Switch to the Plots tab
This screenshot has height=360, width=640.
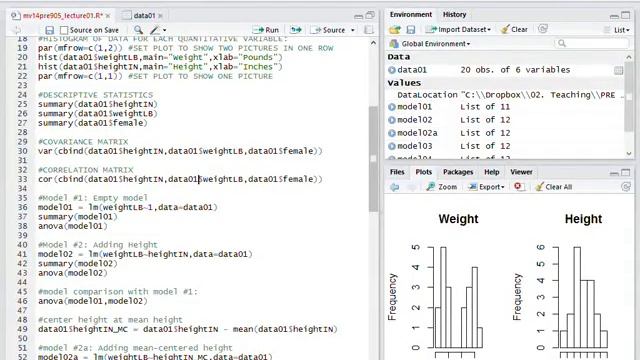click(423, 172)
